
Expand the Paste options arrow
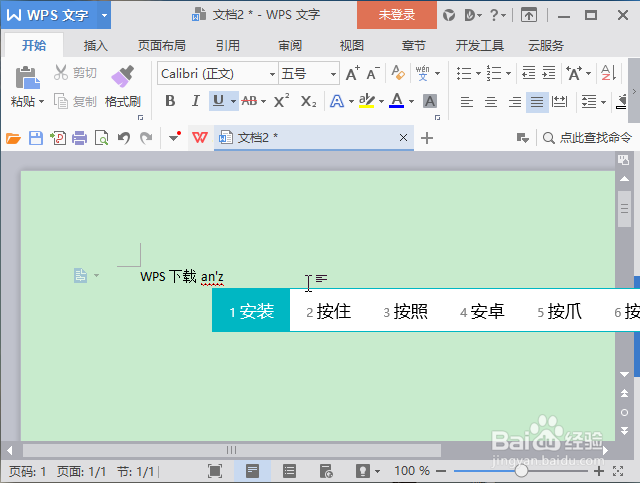(x=41, y=101)
